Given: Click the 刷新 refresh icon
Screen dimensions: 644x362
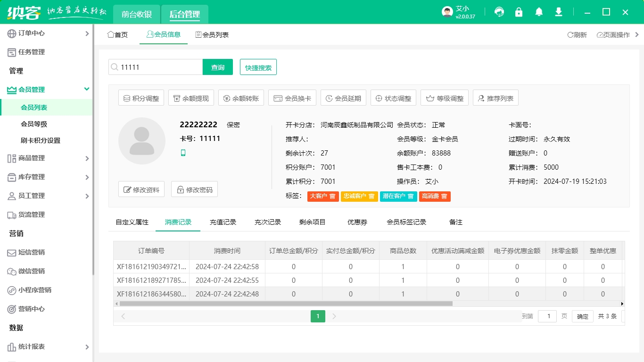Looking at the screenshot, I should 570,35.
